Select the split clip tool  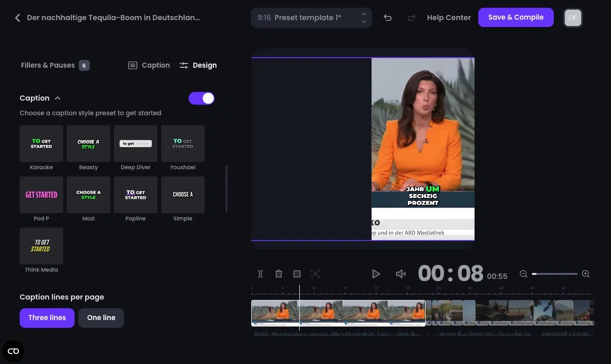point(260,273)
